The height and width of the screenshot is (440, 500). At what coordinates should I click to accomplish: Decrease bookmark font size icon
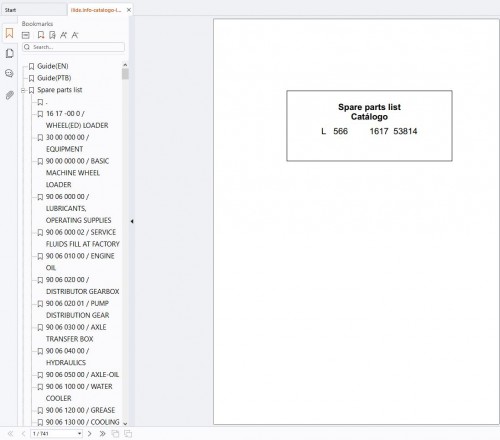[x=75, y=35]
